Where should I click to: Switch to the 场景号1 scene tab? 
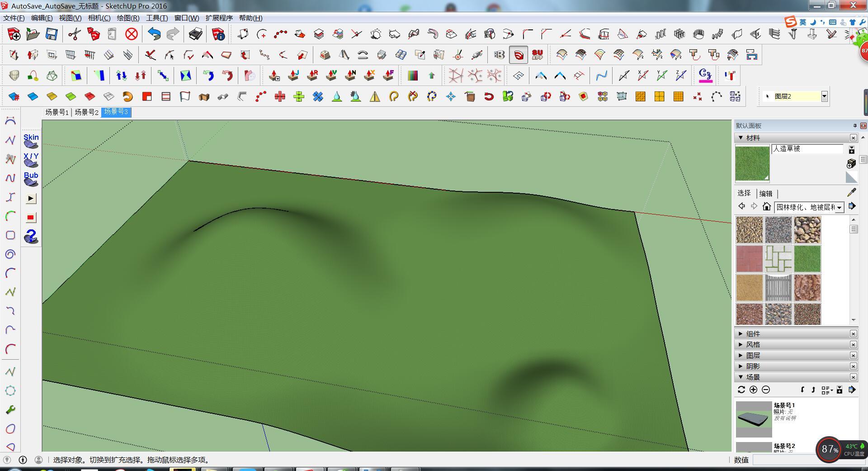(57, 112)
